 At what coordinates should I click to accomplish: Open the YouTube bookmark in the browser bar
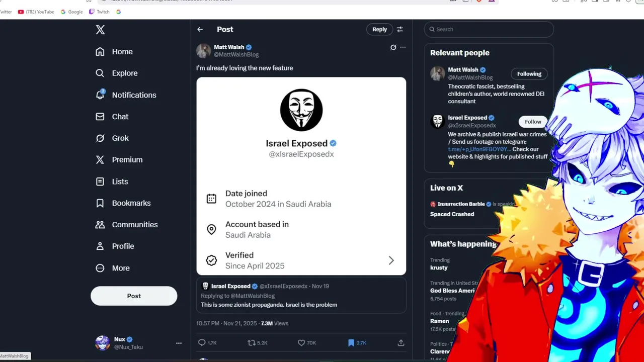click(36, 12)
